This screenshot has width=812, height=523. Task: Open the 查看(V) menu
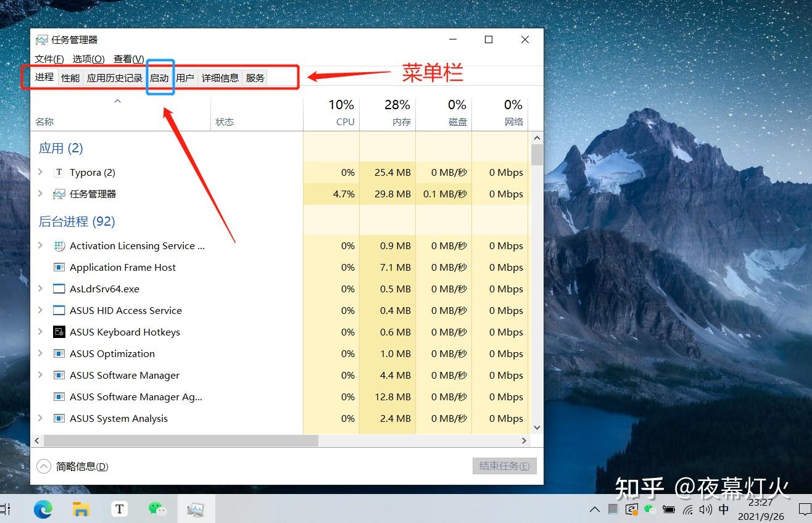(x=129, y=59)
